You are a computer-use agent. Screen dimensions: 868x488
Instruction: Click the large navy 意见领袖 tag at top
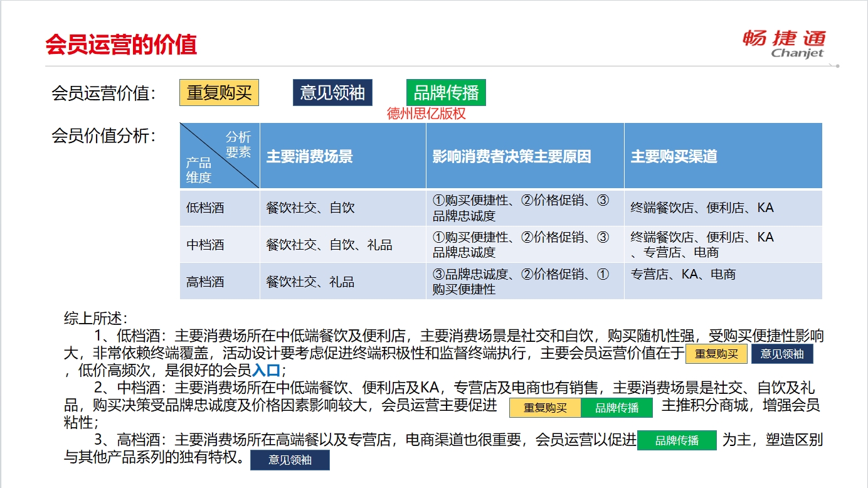(x=332, y=93)
